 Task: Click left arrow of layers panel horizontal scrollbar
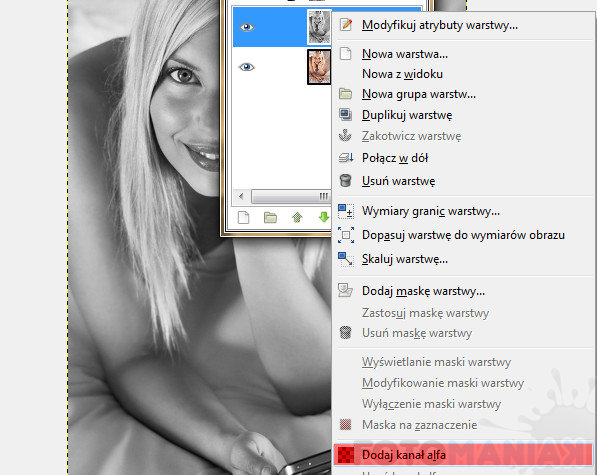coord(241,196)
